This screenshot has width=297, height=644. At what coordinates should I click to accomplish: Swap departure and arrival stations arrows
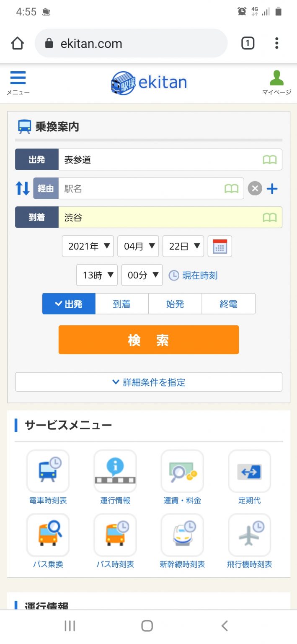tap(23, 189)
